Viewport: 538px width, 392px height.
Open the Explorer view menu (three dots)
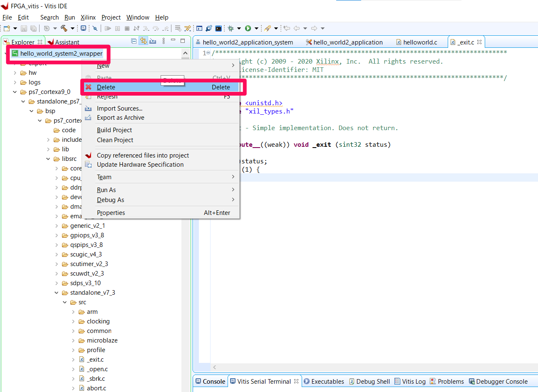pos(164,41)
